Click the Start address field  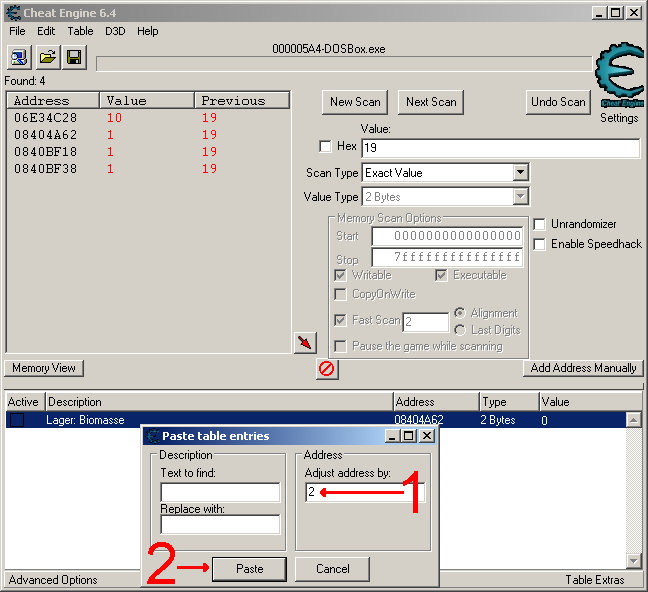[447, 236]
